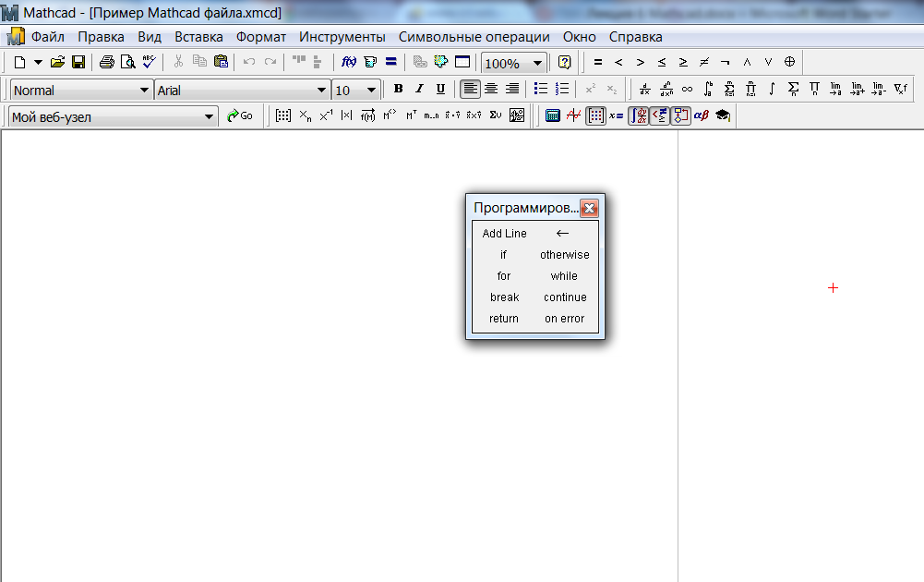Screen dimensions: 924x582
Task: Insert definite integral operator
Action: click(x=708, y=89)
